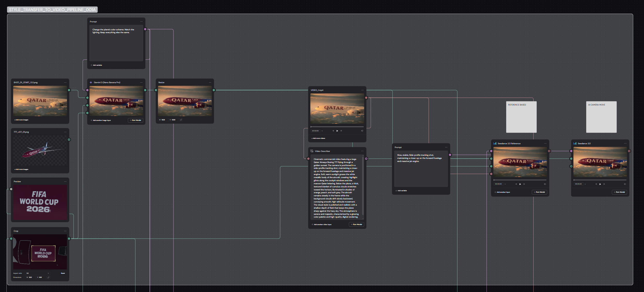Play the VIDEO_1.mp4 clip
Image resolution: width=644 pixels, height=292 pixels.
(x=337, y=131)
